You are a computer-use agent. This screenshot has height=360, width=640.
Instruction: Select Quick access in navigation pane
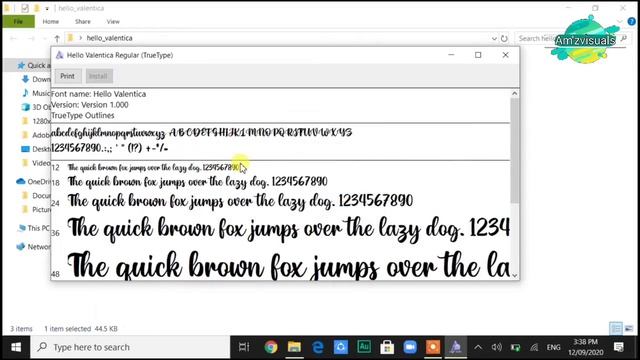pos(34,65)
